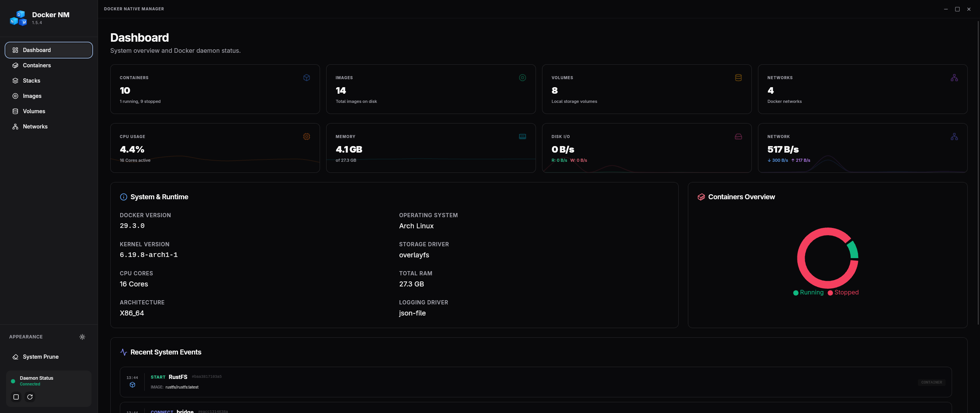Toggle light/dark appearance with the sun icon
The width and height of the screenshot is (980, 413).
pyautogui.click(x=82, y=337)
